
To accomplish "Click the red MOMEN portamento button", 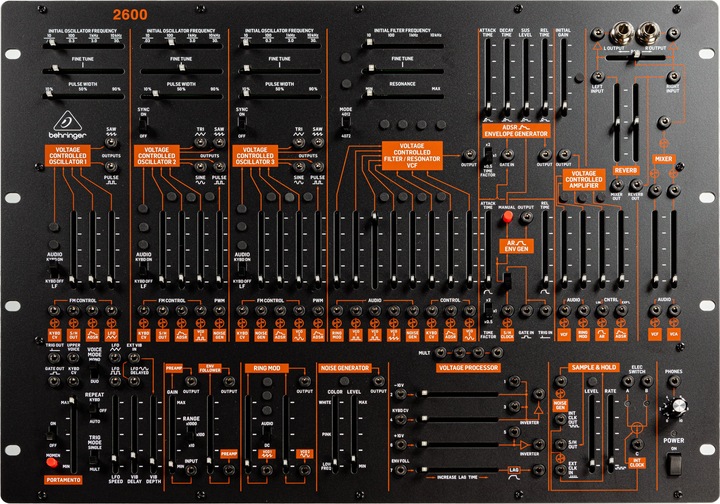I will (x=52, y=463).
